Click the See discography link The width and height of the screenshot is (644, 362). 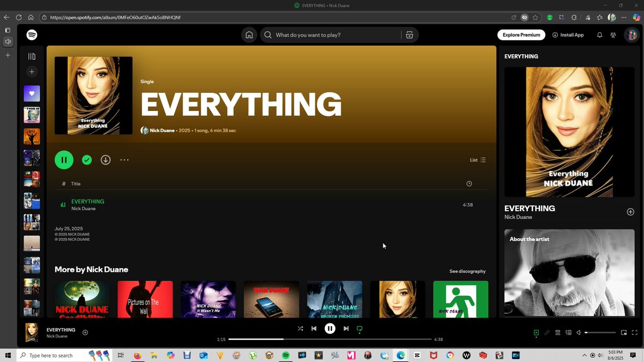coord(467,271)
